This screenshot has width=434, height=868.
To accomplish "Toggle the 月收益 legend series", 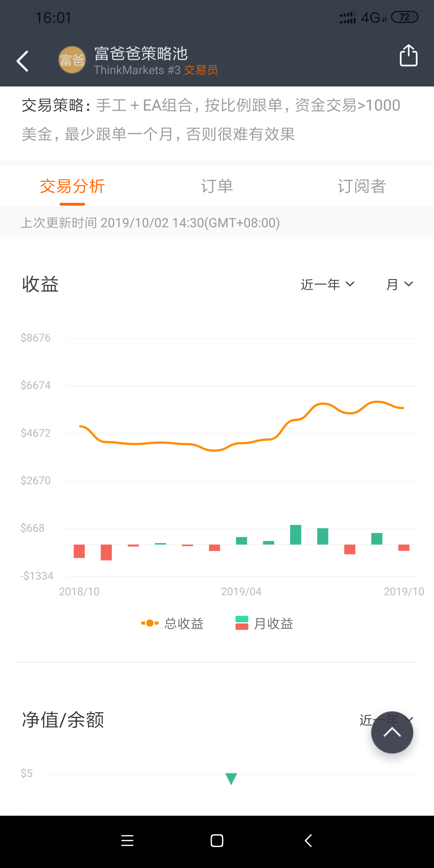I will pos(264,623).
